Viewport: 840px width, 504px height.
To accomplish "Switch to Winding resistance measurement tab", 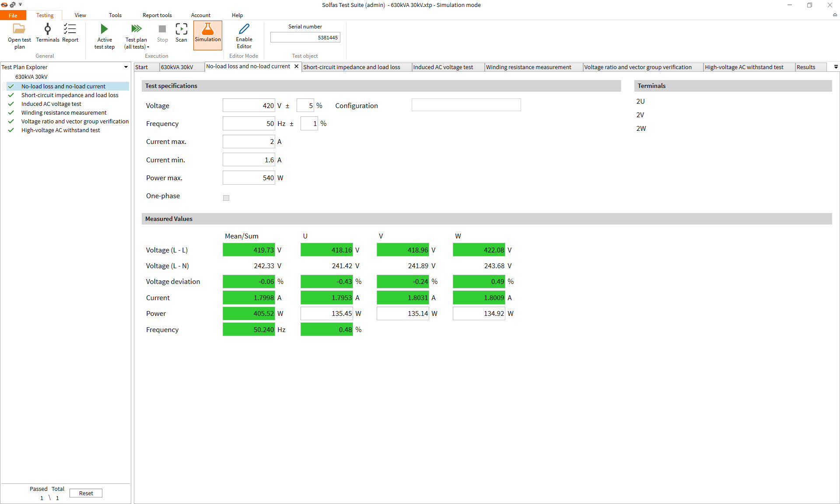I will coord(528,67).
